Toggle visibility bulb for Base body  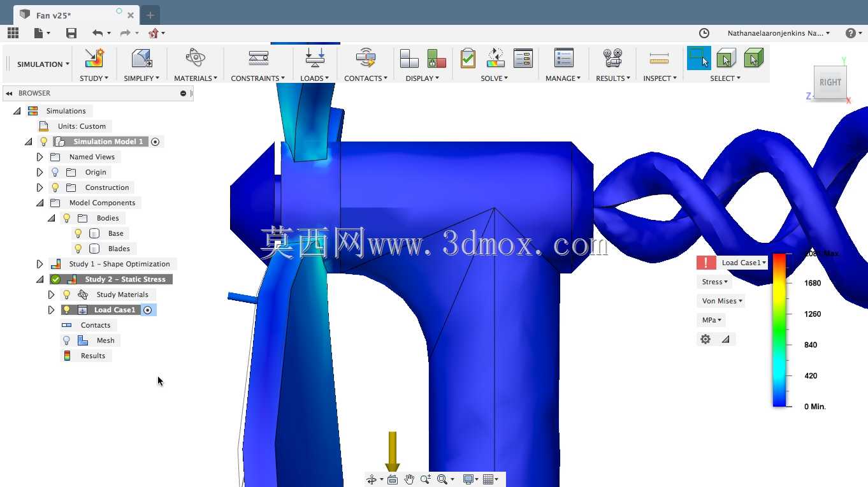78,233
